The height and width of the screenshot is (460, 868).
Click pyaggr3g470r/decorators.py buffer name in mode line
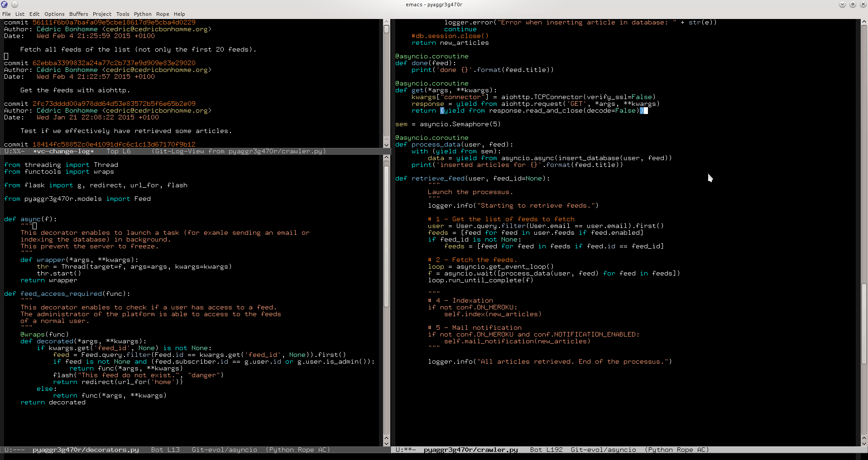pos(86,450)
